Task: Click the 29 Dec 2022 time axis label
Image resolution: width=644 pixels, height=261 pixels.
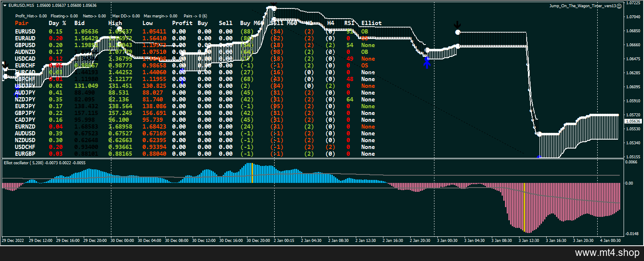Action: coord(13,240)
